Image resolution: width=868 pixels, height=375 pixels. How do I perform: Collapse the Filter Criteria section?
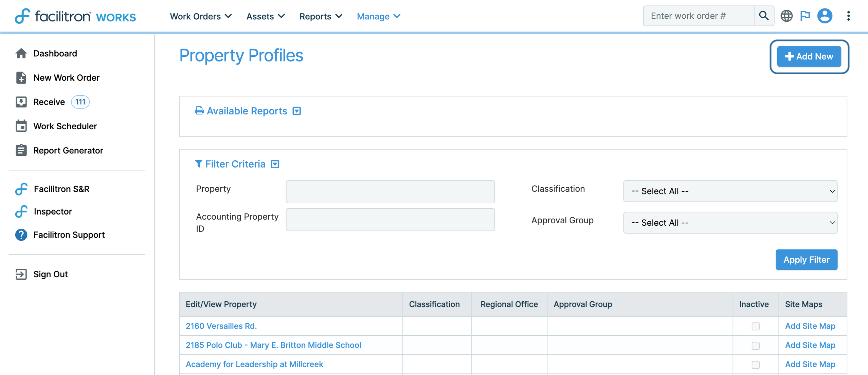275,164
